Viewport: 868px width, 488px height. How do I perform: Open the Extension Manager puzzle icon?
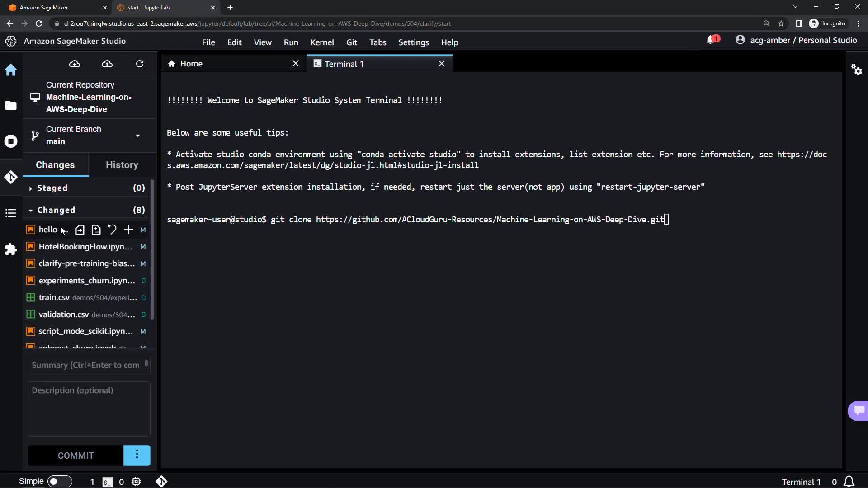(x=11, y=249)
